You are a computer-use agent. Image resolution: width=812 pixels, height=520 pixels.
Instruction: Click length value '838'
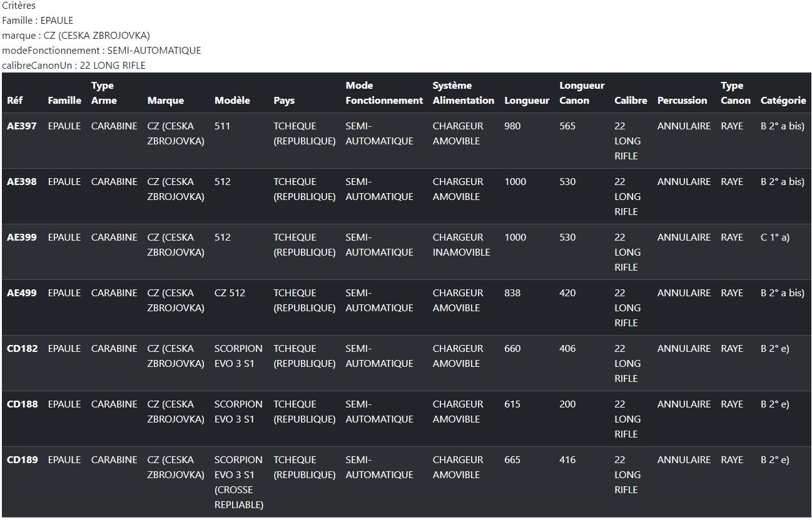(512, 292)
